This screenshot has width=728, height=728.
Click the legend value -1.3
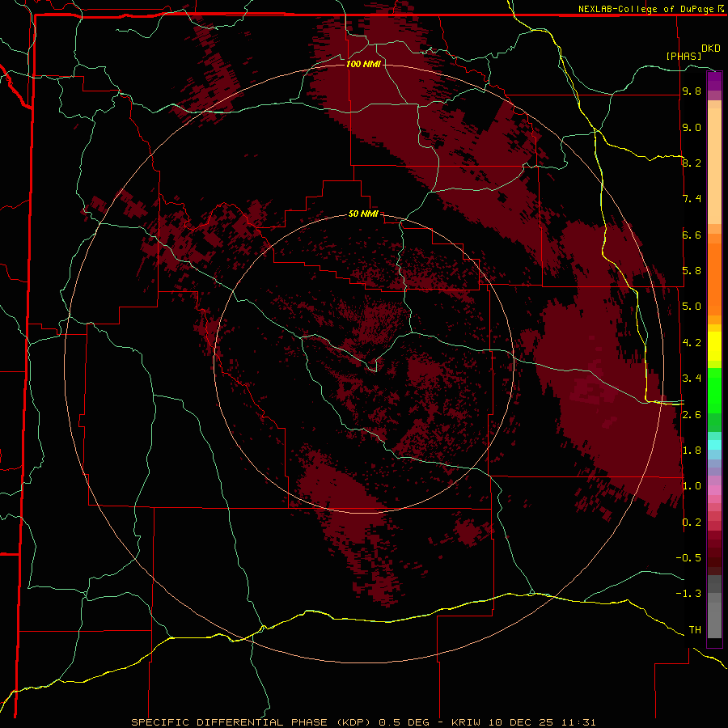point(688,594)
